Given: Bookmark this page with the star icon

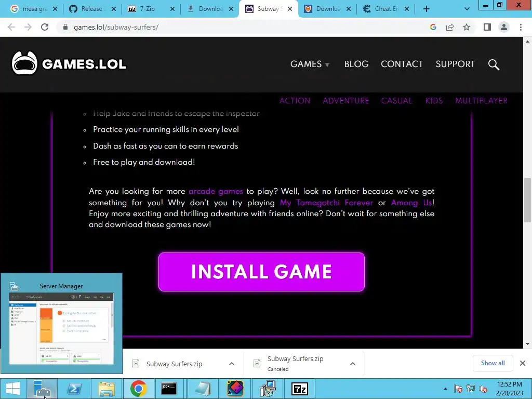Looking at the screenshot, I should (x=467, y=27).
